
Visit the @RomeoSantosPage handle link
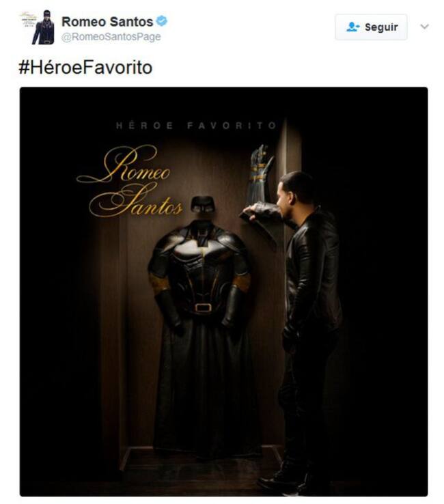point(111,37)
